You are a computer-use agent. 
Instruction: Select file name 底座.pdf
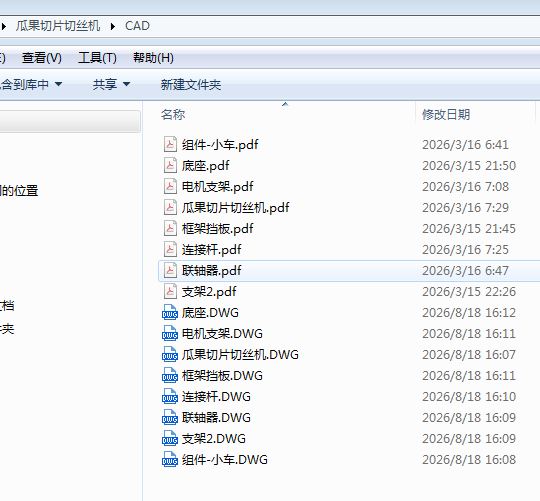206,166
